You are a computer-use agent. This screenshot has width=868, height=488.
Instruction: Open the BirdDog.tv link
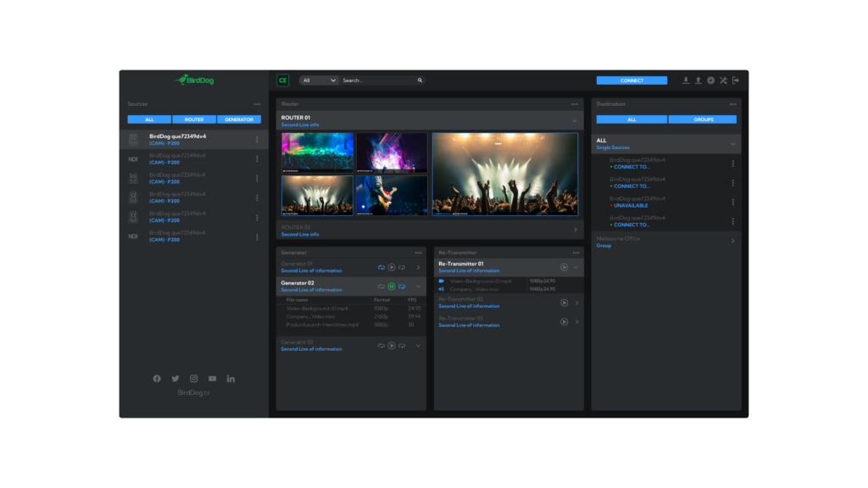click(x=193, y=393)
